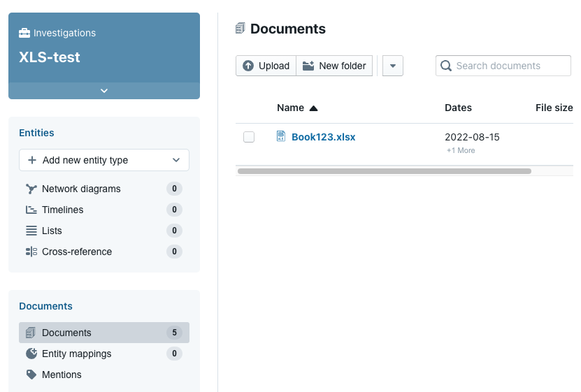This screenshot has height=392, width=581.
Task: Show the +1 More dates
Action: coord(461,150)
